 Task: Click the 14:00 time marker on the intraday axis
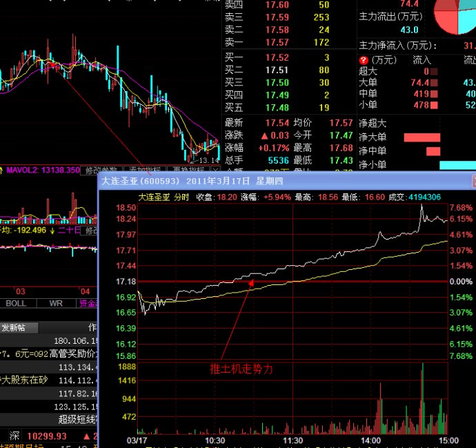click(370, 440)
